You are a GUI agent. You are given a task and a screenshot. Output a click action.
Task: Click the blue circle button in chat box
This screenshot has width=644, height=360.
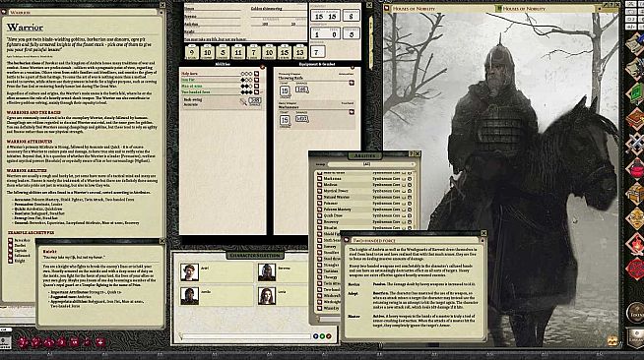(315, 336)
